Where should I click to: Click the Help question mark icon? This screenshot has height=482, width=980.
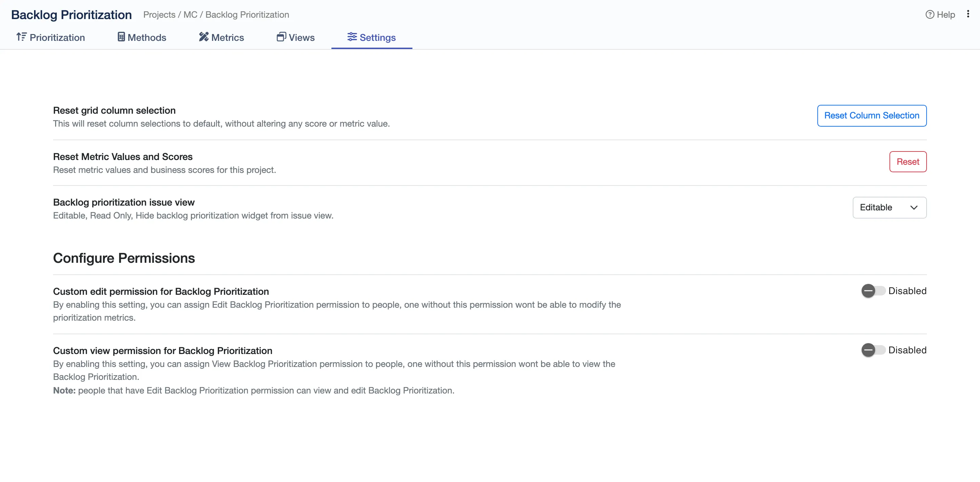(929, 14)
